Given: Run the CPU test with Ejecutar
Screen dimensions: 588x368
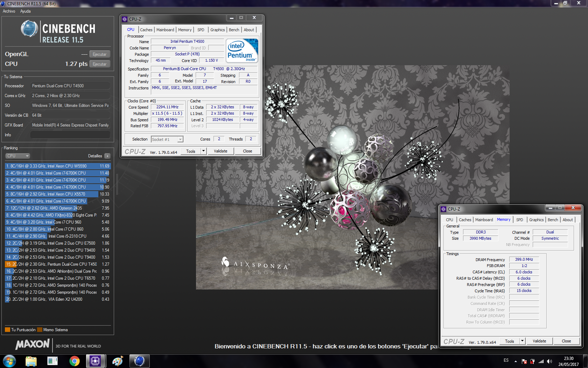Looking at the screenshot, I should coord(100,64).
